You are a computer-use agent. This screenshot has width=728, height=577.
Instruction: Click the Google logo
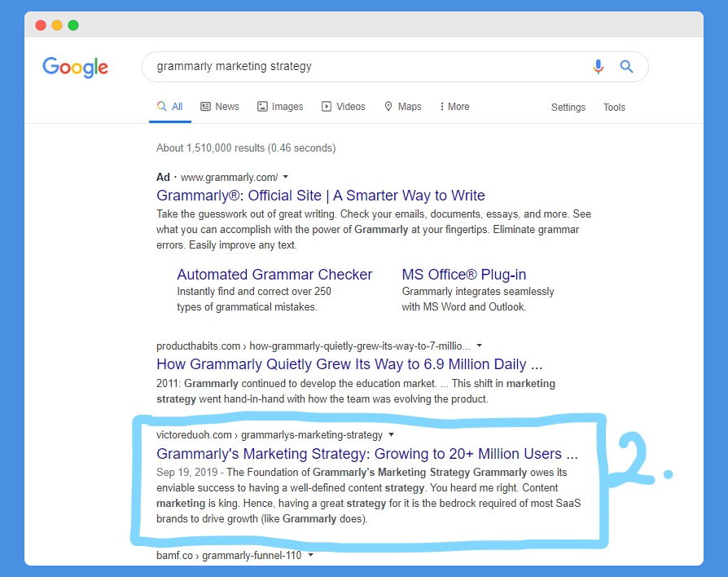click(x=75, y=68)
